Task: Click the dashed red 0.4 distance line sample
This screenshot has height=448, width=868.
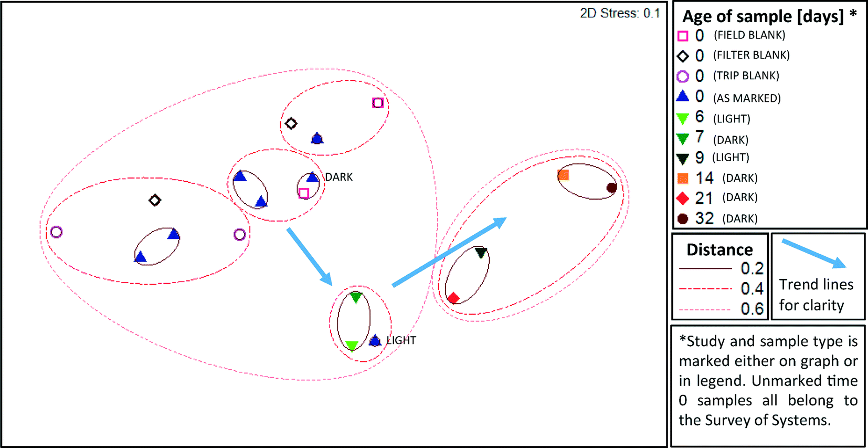Action: pyautogui.click(x=705, y=288)
